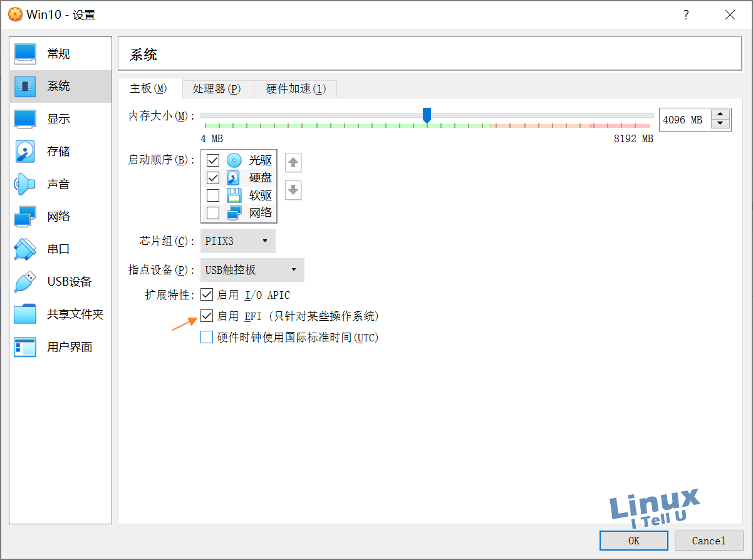
Task: Enable 软驱 boot checkbox
Action: [x=213, y=195]
